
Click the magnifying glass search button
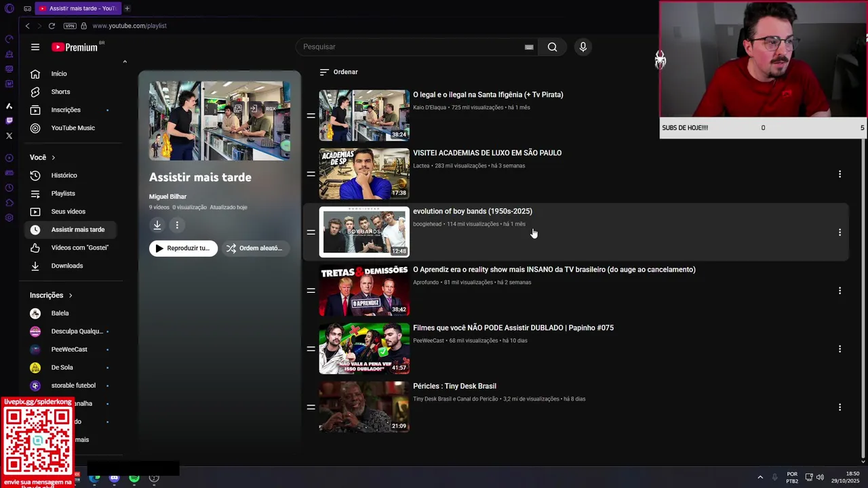coord(552,47)
